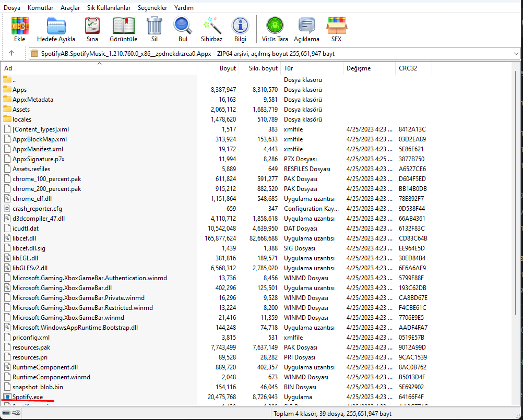Select the libGLESv2.dll file name
The width and height of the screenshot is (523, 420).
click(x=30, y=268)
